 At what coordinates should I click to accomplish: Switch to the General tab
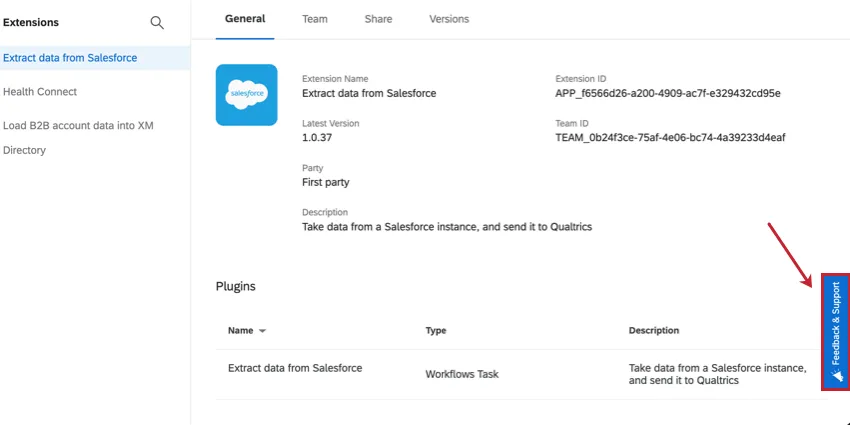245,19
